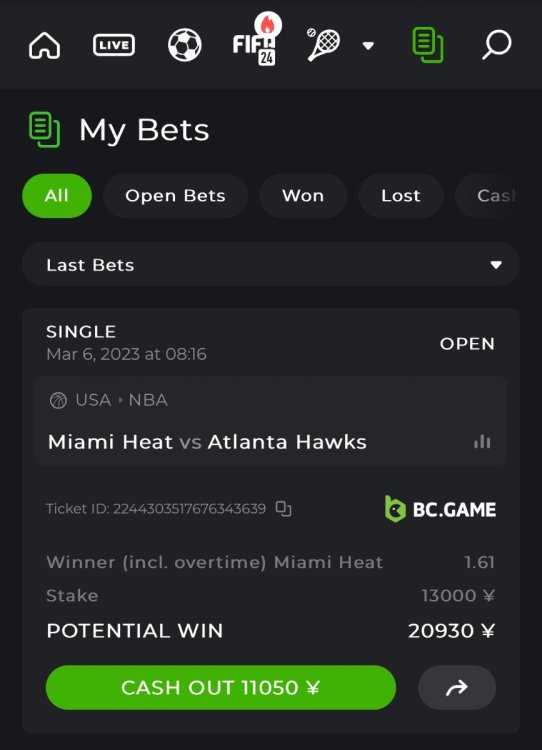This screenshot has height=750, width=542.
Task: Switch to the Open Bets filter
Action: (x=175, y=196)
